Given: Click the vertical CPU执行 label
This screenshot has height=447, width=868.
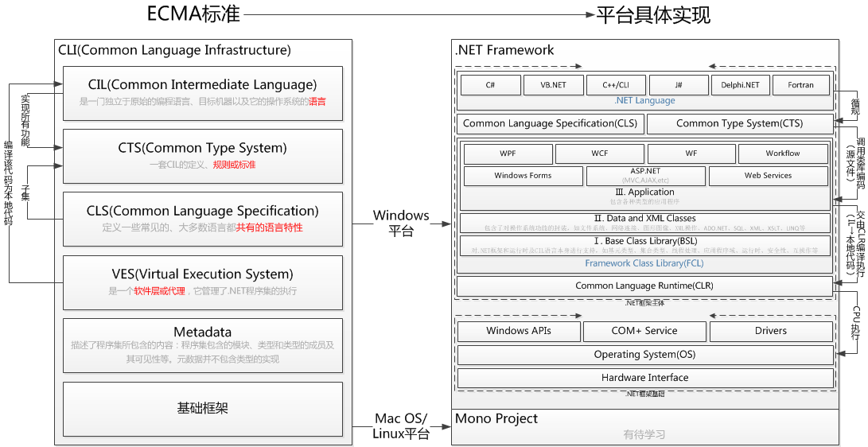Looking at the screenshot, I should pos(856,323).
